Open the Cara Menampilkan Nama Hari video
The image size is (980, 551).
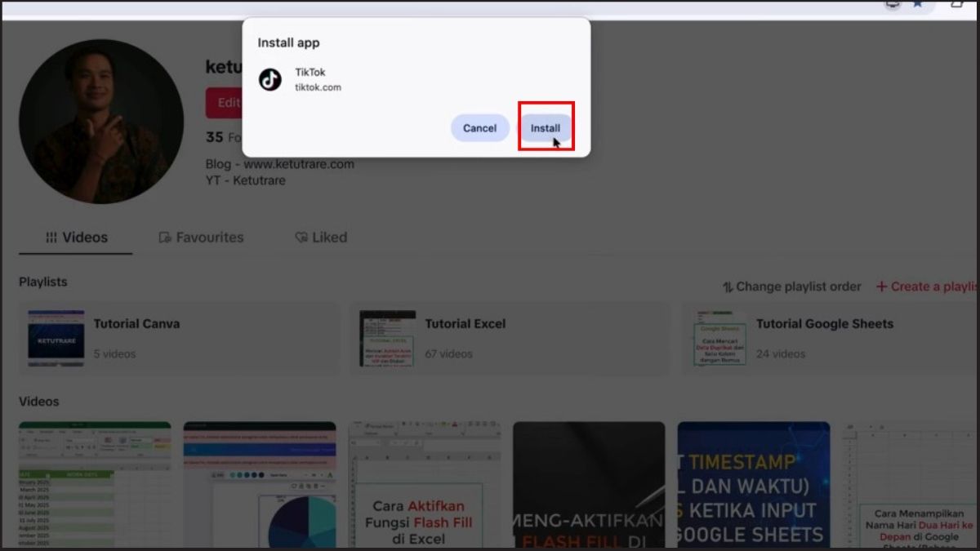pos(911,485)
